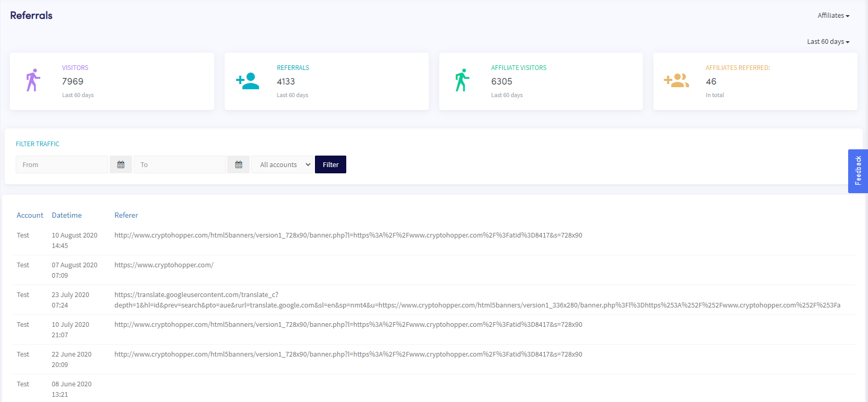The image size is (868, 402).
Task: Click the In total caption
Action: pos(714,95)
